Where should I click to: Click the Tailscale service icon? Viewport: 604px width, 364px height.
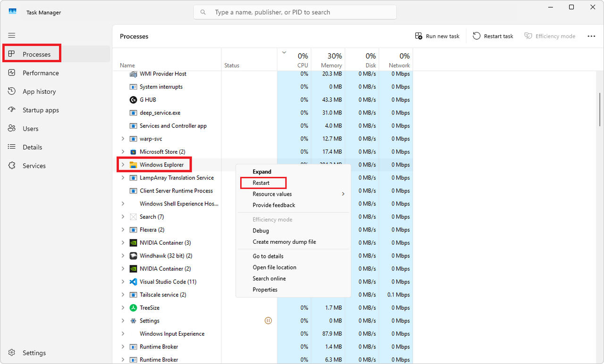[133, 295]
